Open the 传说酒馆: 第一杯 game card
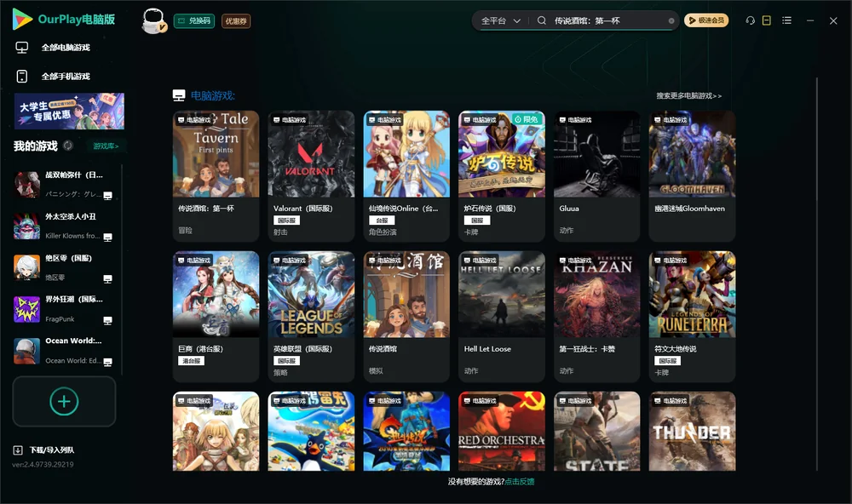 pos(216,176)
